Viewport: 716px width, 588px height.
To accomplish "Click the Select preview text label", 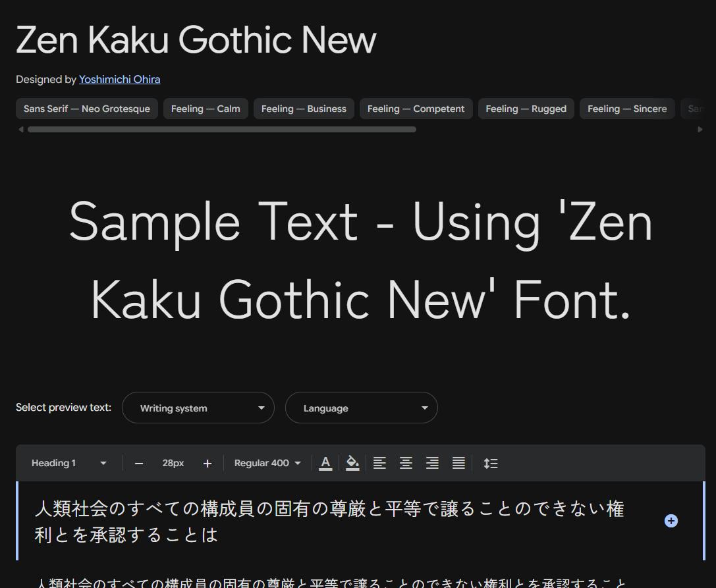I will pyautogui.click(x=63, y=407).
